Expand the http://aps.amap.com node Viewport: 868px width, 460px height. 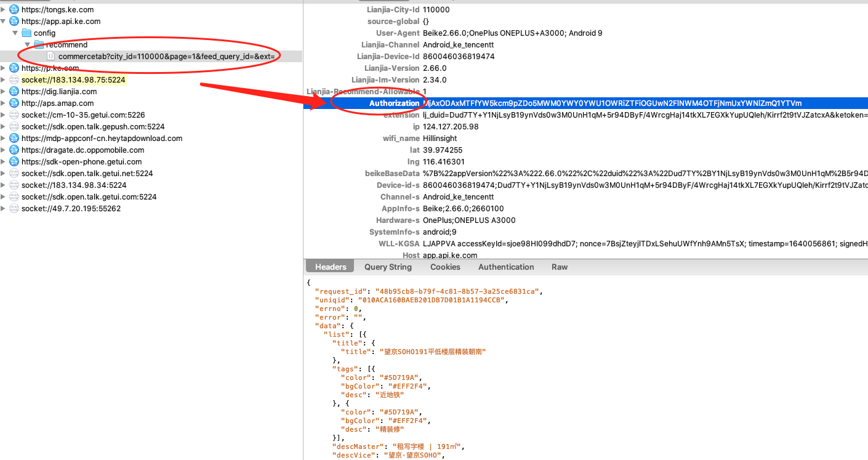click(4, 103)
